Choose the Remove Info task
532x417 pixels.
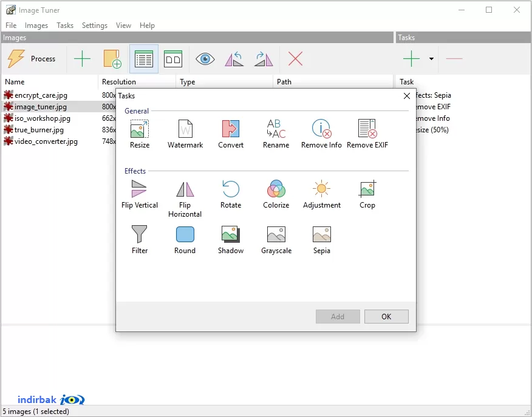pyautogui.click(x=321, y=134)
